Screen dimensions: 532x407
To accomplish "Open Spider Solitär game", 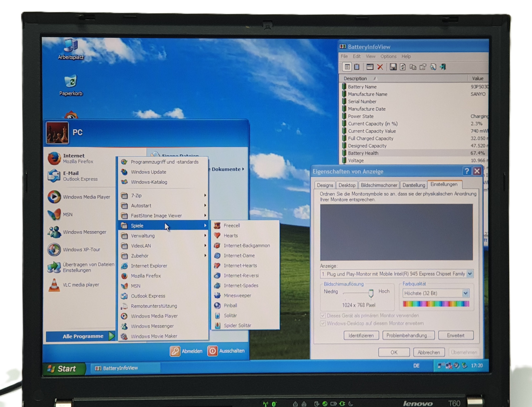I will 237,325.
